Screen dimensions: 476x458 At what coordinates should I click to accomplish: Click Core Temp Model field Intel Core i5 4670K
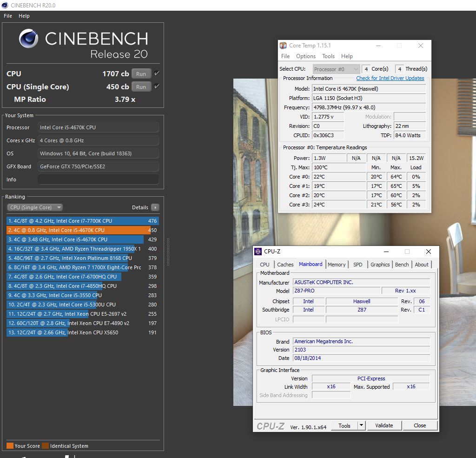(x=369, y=89)
